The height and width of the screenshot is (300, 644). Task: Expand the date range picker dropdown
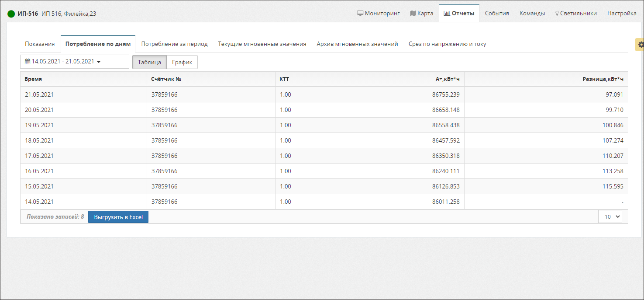(74, 62)
